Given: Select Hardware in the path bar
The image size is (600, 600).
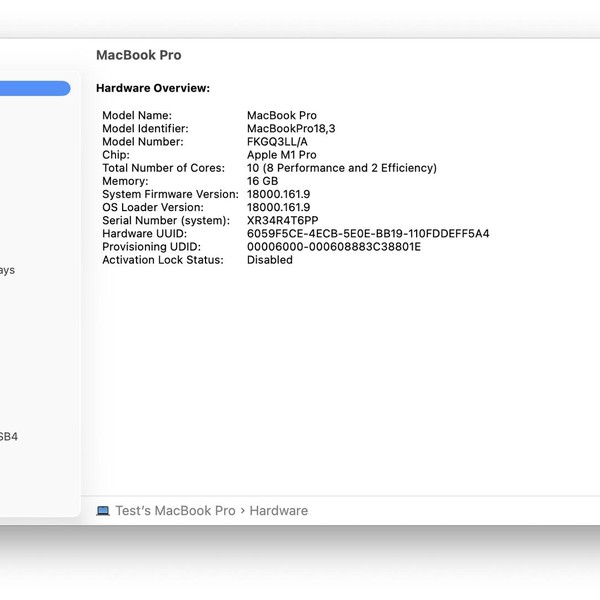Looking at the screenshot, I should pyautogui.click(x=279, y=510).
